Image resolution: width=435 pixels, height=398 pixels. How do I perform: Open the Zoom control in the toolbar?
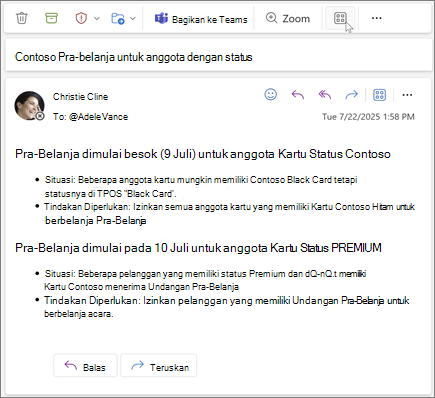click(288, 18)
